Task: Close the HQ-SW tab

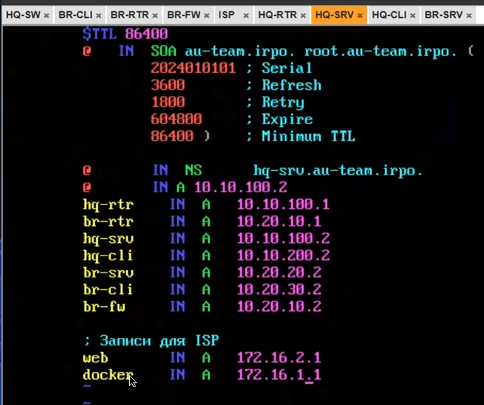Action: pyautogui.click(x=46, y=16)
